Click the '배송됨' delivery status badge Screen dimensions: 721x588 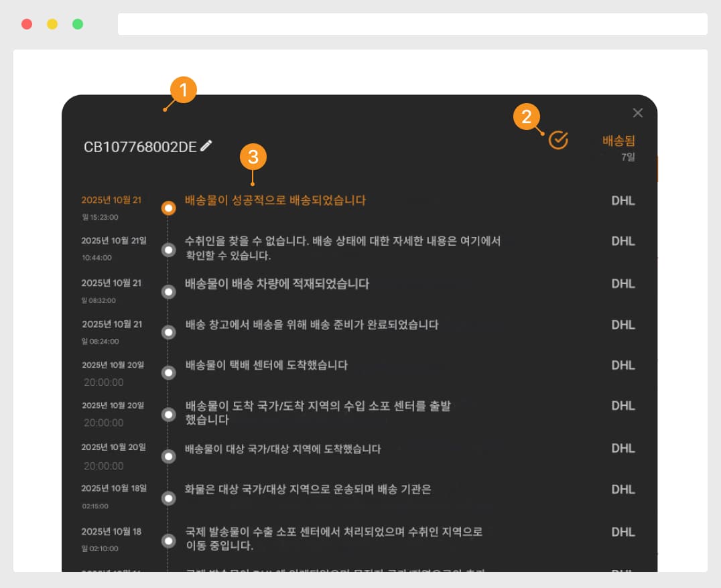(x=620, y=140)
